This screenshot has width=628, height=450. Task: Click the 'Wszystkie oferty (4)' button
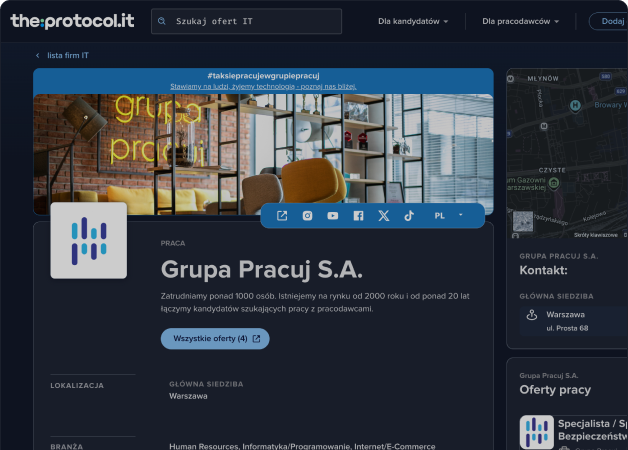pos(215,339)
